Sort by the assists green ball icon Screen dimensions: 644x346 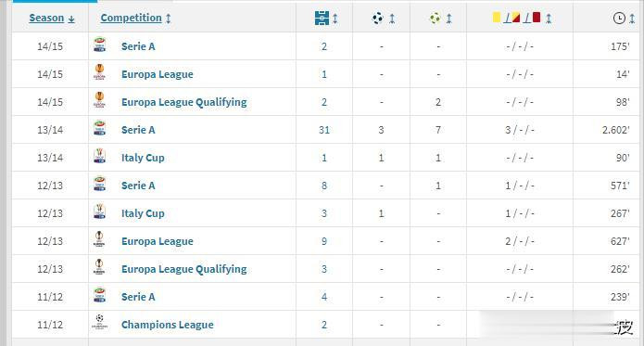tap(435, 18)
